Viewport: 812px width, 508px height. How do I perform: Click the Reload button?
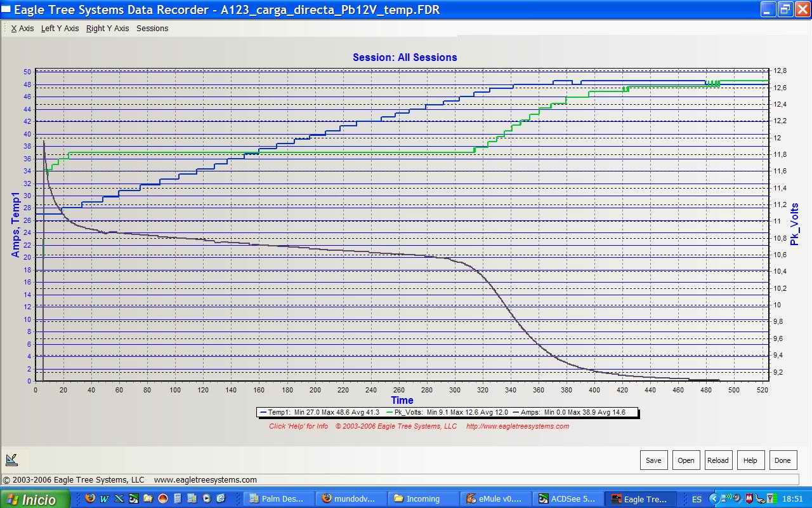click(717, 460)
